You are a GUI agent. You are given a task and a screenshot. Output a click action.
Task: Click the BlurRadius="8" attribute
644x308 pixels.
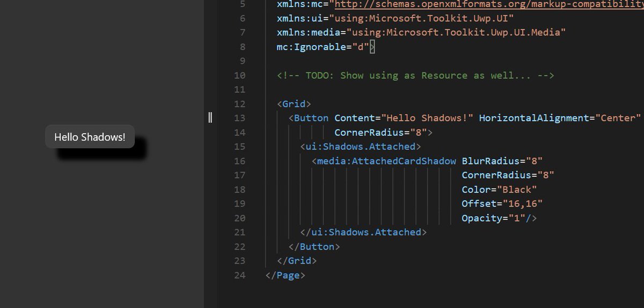[x=502, y=161]
